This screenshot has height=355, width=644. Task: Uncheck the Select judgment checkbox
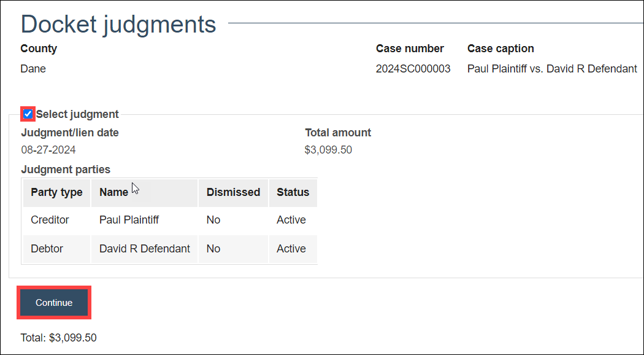(28, 114)
